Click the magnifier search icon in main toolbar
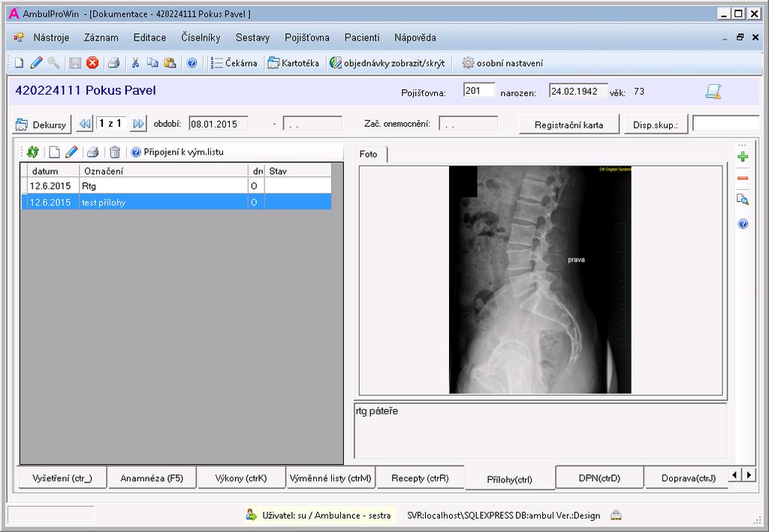 [x=53, y=63]
